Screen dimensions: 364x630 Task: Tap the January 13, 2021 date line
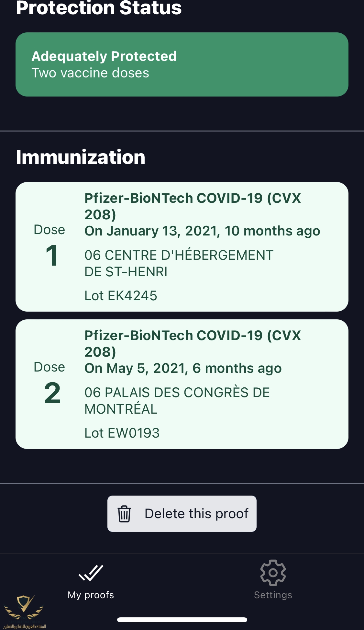coord(202,231)
